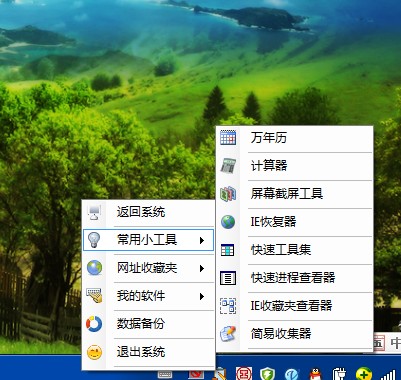401x380 pixels.
Task: Click the blue round tray icon
Action: 292,374
